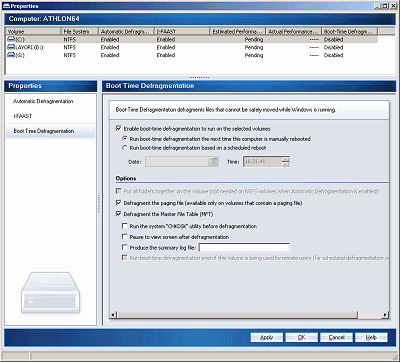Viewport: 400px width, 362px height.
Task: Click the Apply button
Action: tap(267, 337)
